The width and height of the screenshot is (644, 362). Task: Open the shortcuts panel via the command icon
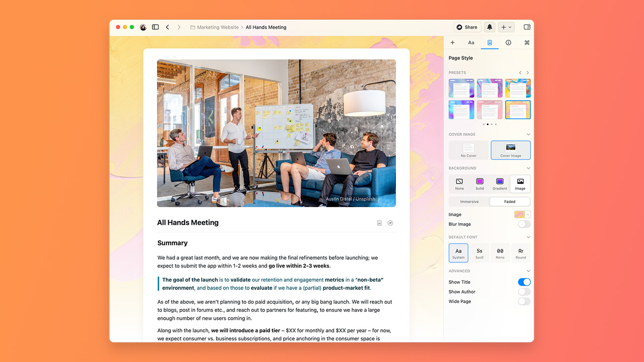point(527,43)
